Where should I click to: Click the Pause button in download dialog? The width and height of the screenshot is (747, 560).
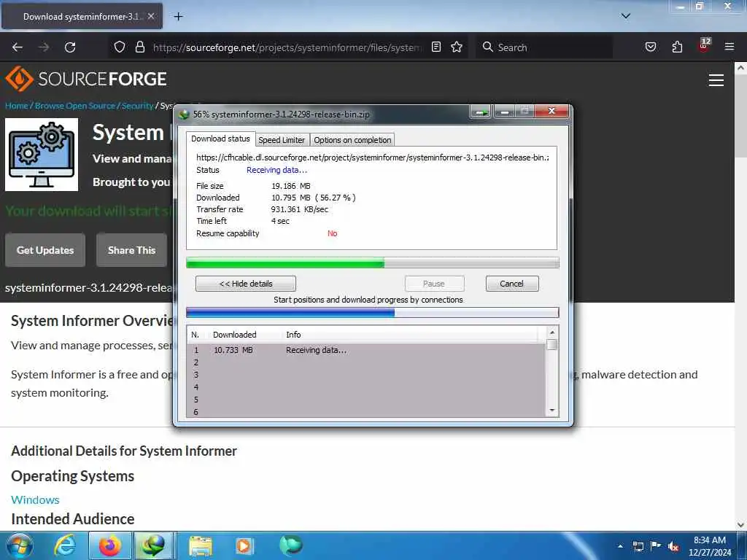pos(434,284)
